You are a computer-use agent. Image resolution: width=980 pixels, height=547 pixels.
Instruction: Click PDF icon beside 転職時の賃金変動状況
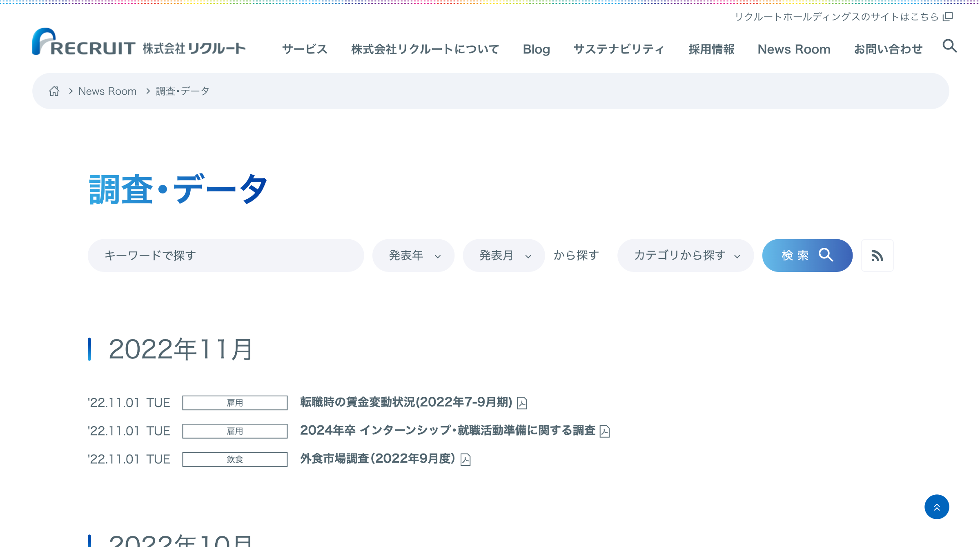(x=522, y=403)
